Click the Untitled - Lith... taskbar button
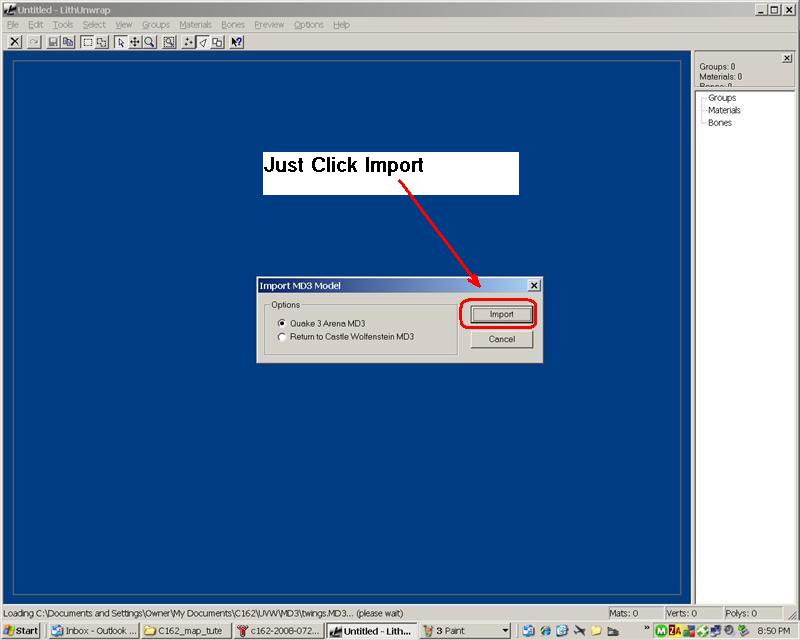Screen dimensions: 800x640 click(371, 631)
